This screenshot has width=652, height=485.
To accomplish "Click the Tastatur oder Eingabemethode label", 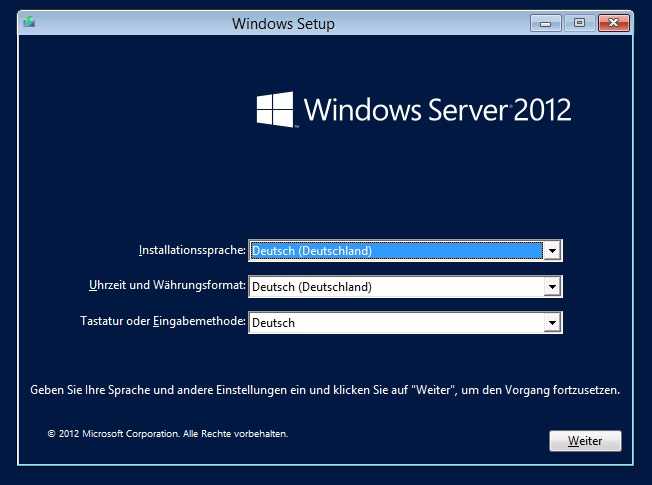I will click(162, 322).
